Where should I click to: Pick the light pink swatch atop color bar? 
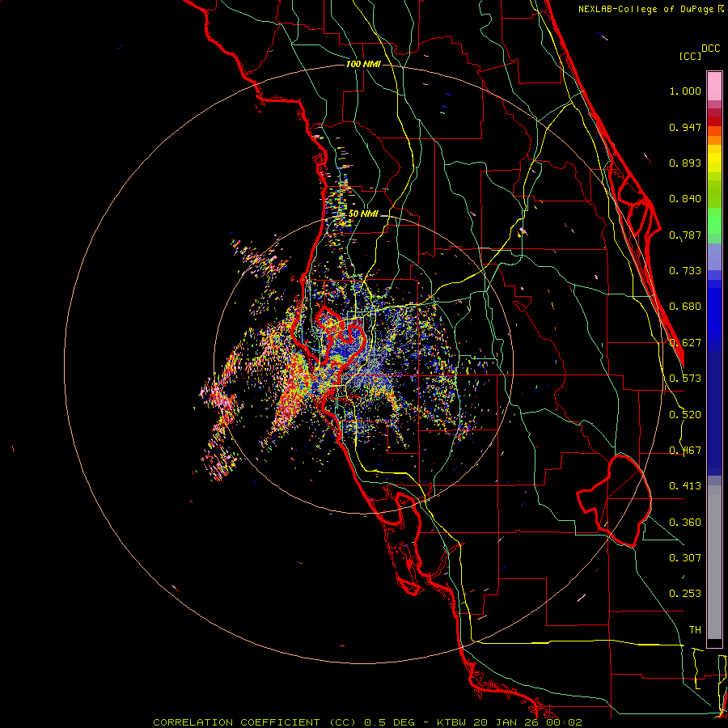714,86
